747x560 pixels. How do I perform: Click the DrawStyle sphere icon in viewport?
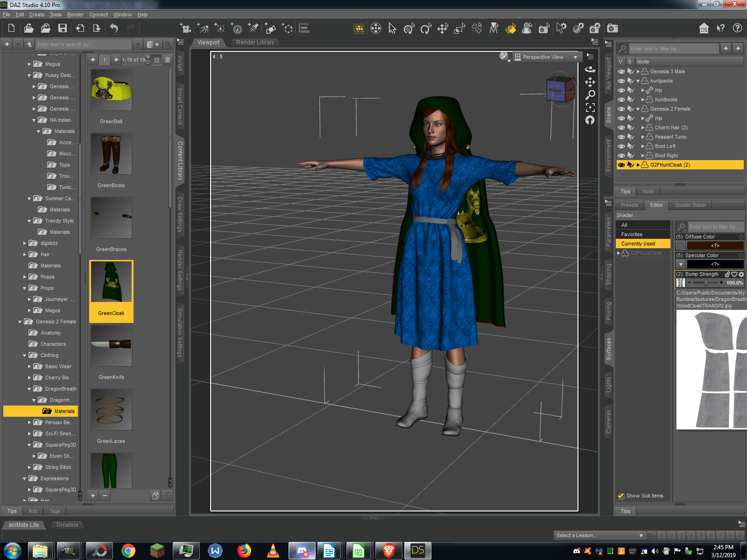504,56
